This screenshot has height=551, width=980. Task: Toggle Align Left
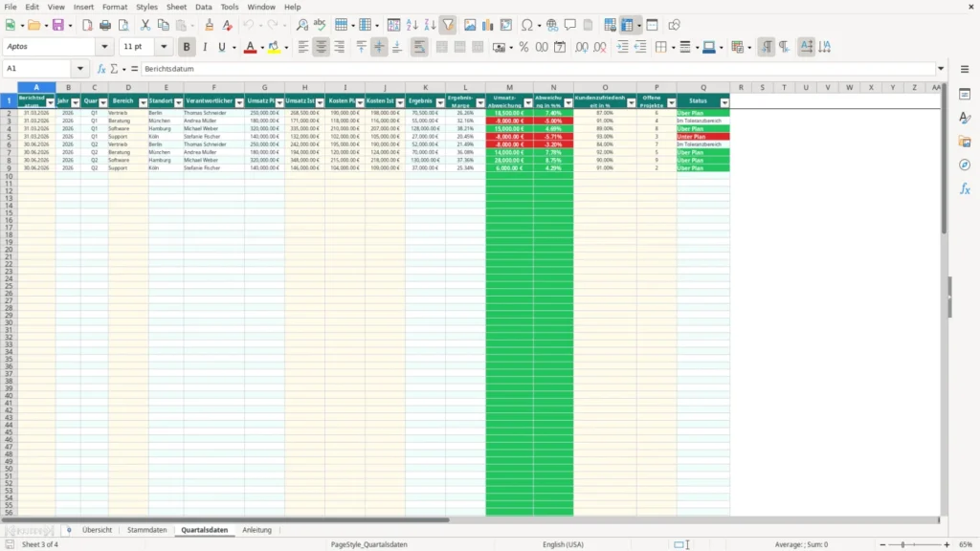coord(303,47)
